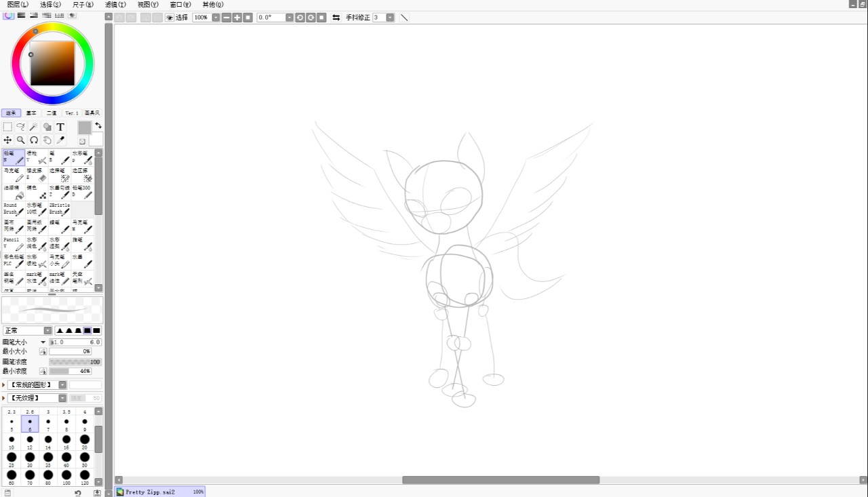Select the rectangular selection tool

point(7,127)
